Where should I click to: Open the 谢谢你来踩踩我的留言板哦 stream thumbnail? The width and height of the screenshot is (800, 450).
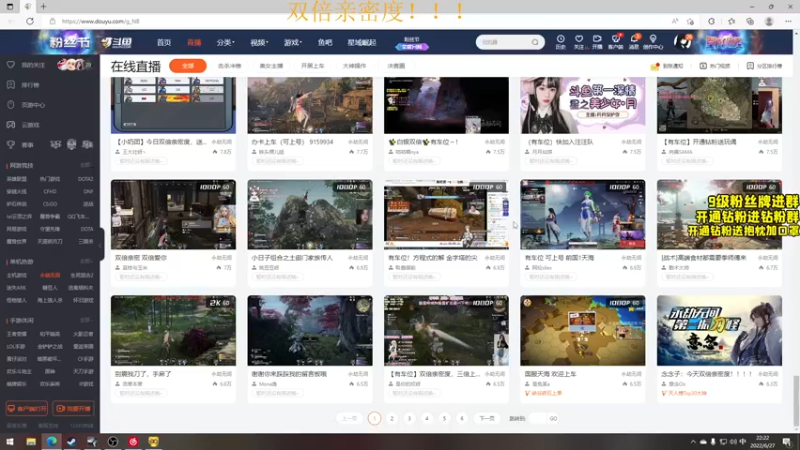tap(310, 330)
